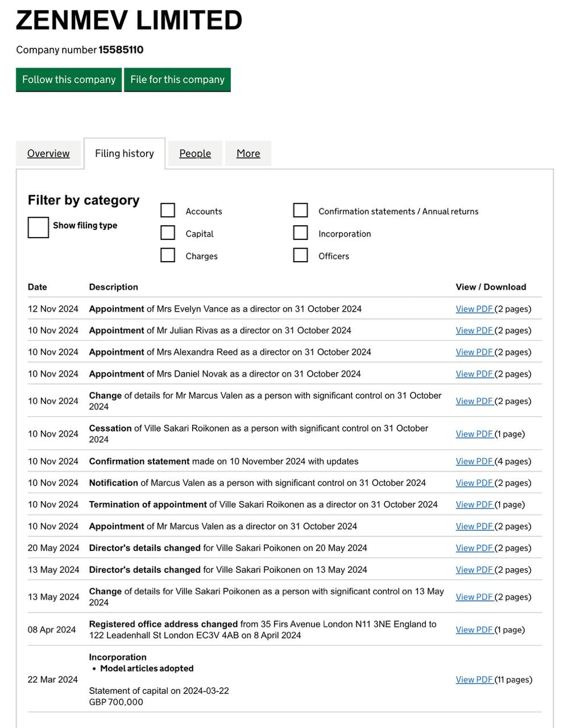The image size is (572, 728).
Task: Open PDF for Marcus Valen PSC notification
Action: [474, 483]
